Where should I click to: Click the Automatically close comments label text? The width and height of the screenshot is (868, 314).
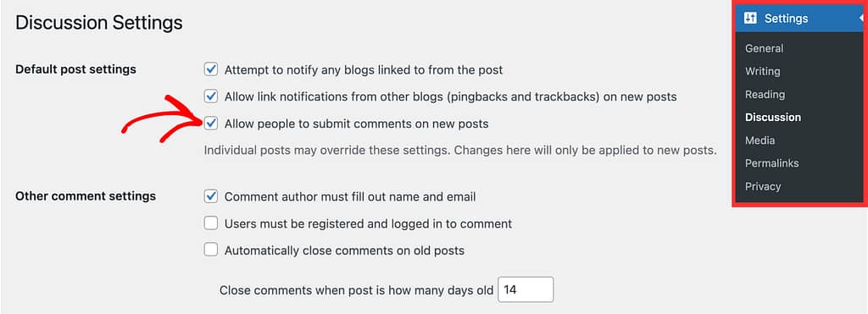tap(344, 251)
